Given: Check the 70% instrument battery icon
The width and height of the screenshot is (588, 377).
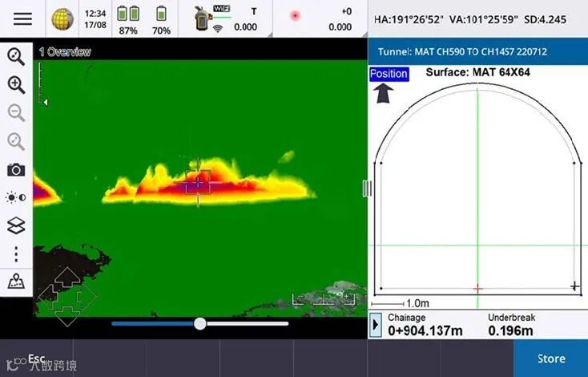Looking at the screenshot, I should (x=161, y=14).
